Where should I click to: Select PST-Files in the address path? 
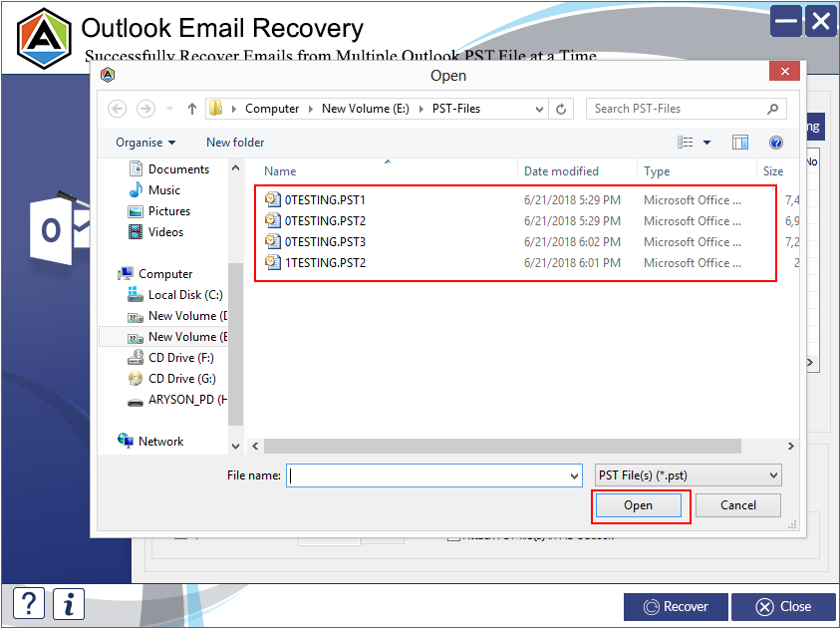[x=456, y=109]
